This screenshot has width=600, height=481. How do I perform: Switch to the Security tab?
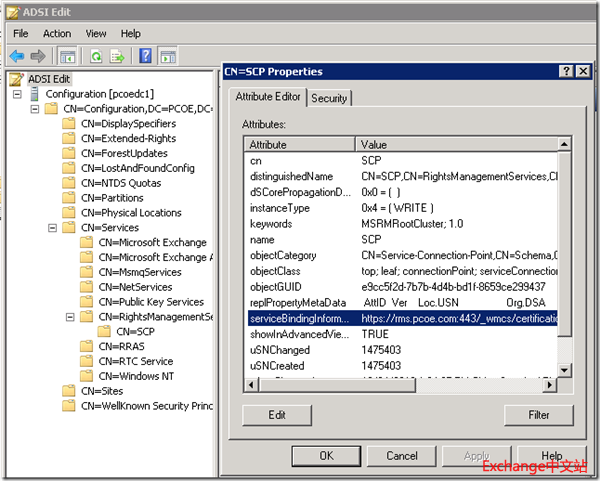click(329, 98)
